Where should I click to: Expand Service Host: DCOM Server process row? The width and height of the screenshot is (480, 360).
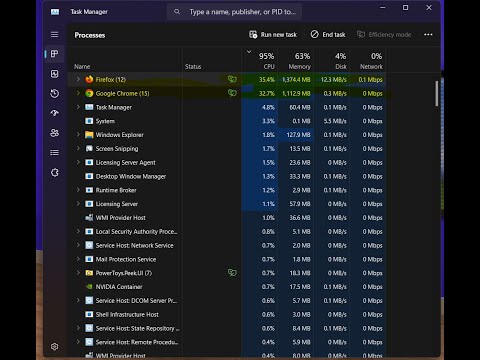point(78,300)
